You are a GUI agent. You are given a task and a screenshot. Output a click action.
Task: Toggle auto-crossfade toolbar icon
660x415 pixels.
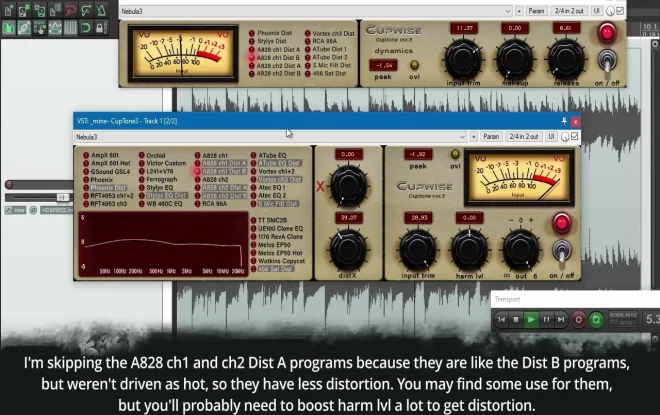pos(8,28)
